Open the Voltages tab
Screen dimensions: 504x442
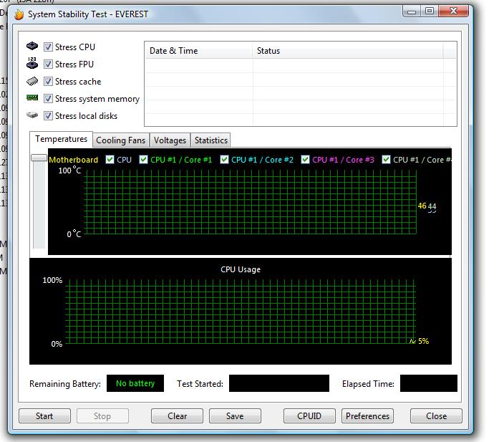[170, 140]
